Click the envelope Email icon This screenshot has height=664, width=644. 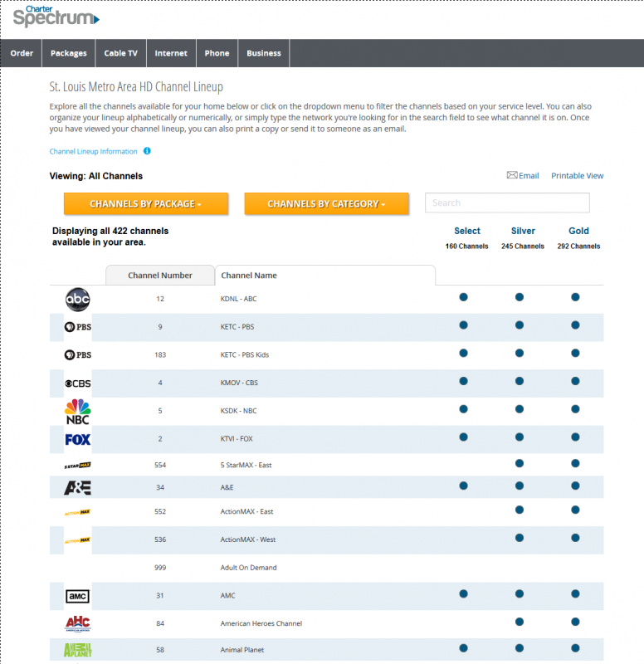[512, 175]
